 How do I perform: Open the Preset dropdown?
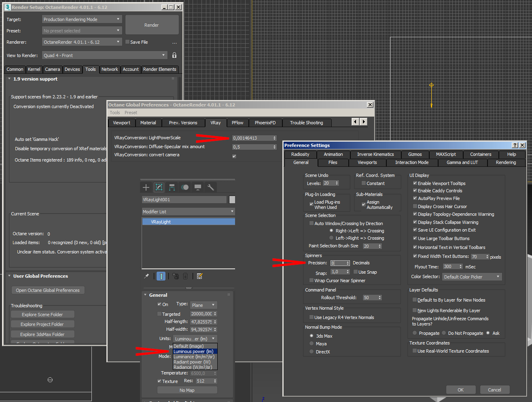coord(82,31)
